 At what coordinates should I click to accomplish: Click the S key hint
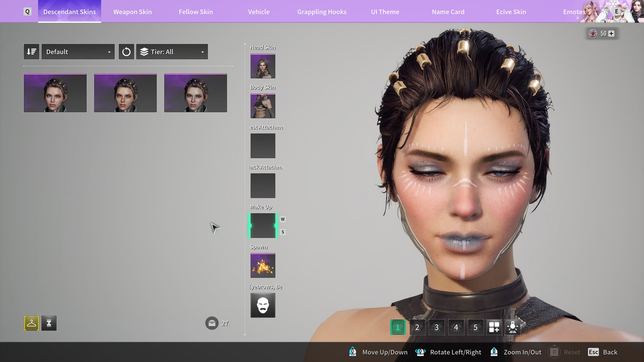(x=283, y=232)
